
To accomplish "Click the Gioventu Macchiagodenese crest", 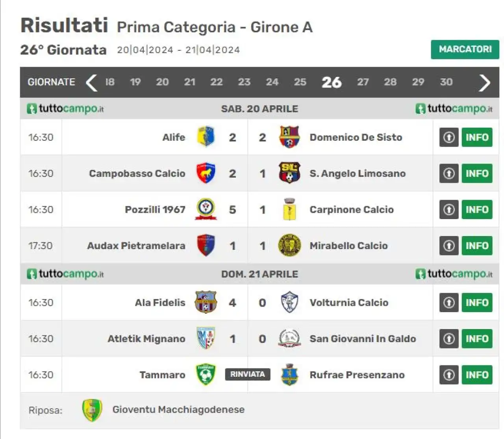I will point(92,410).
